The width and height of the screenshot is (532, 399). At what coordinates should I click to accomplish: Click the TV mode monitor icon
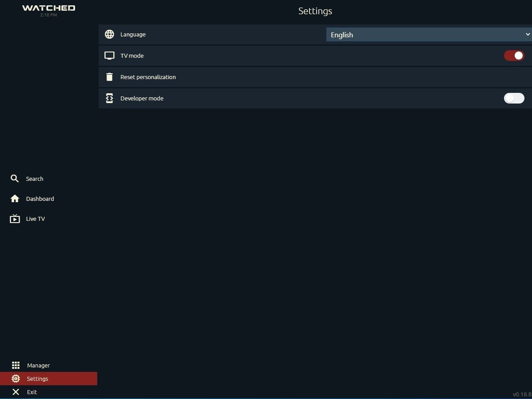tap(109, 56)
